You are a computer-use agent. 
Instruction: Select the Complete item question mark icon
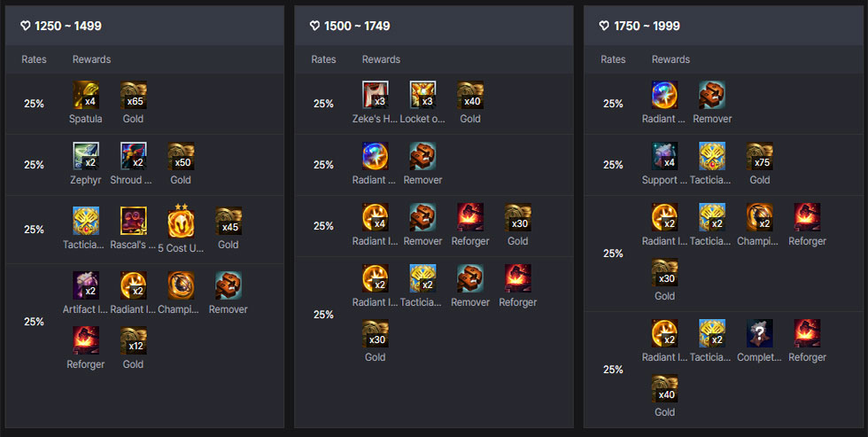[x=760, y=333]
